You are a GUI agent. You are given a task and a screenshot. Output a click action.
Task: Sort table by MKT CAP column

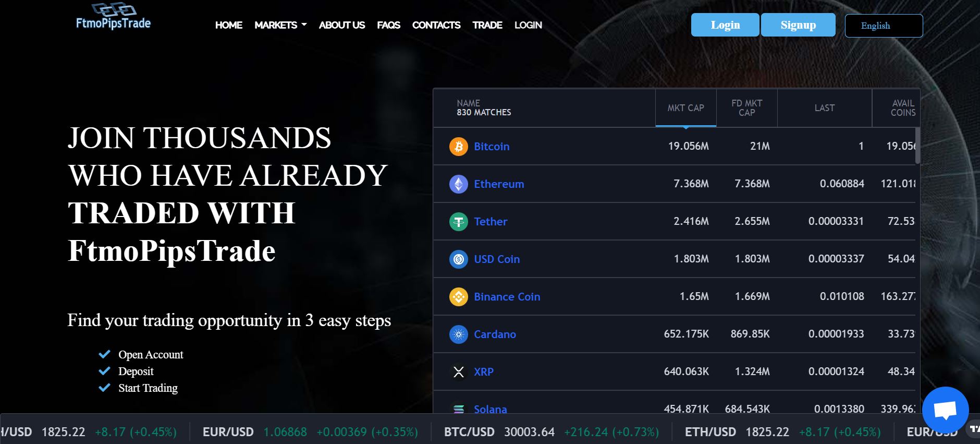685,108
